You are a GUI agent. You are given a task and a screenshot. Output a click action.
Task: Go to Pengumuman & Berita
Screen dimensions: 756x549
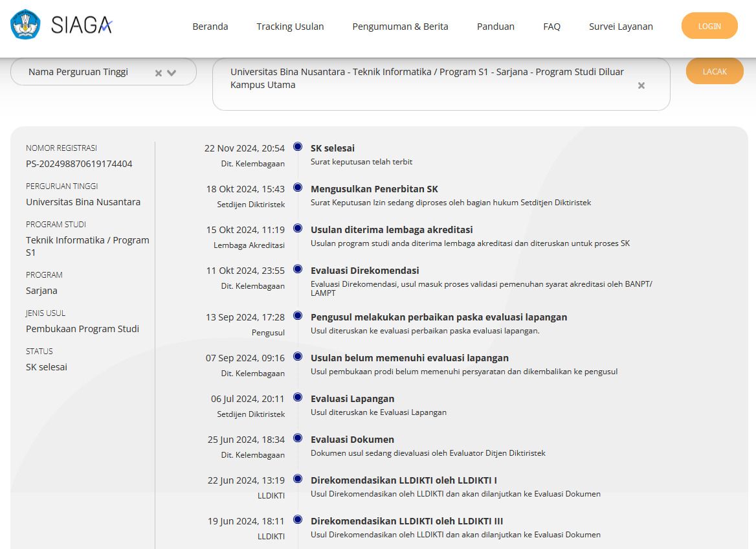(x=400, y=27)
